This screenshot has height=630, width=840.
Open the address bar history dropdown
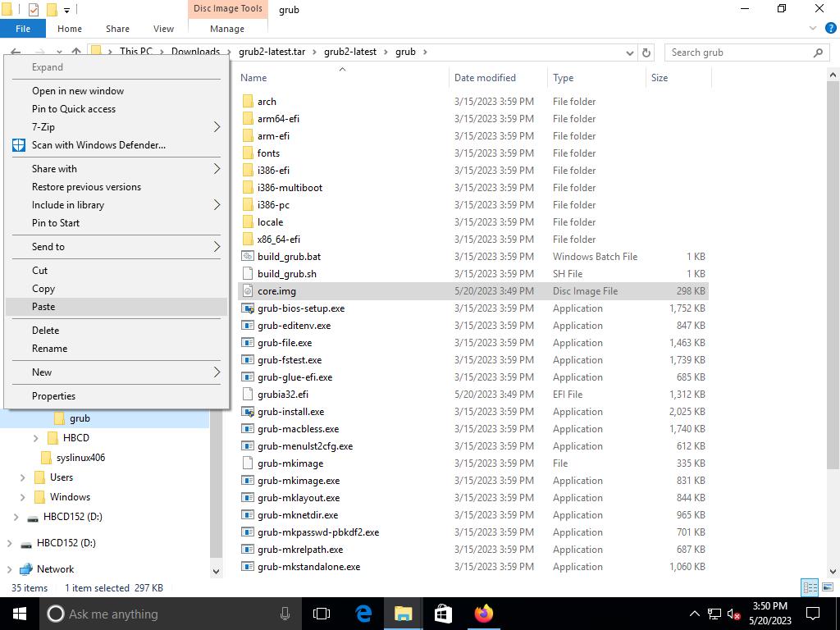(x=629, y=52)
